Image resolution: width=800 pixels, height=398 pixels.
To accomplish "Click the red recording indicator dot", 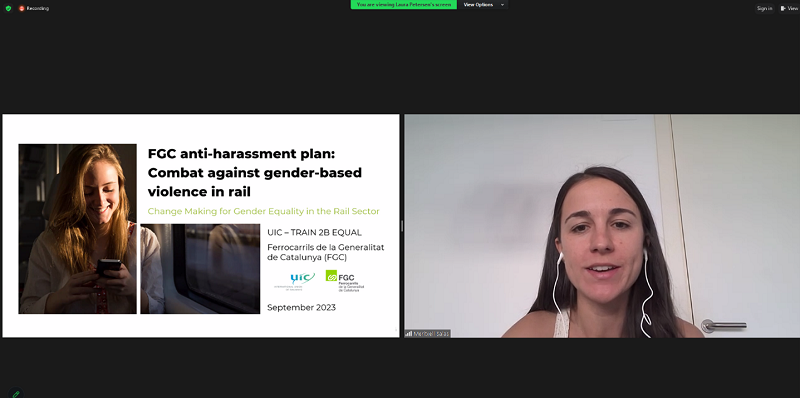I will point(21,8).
